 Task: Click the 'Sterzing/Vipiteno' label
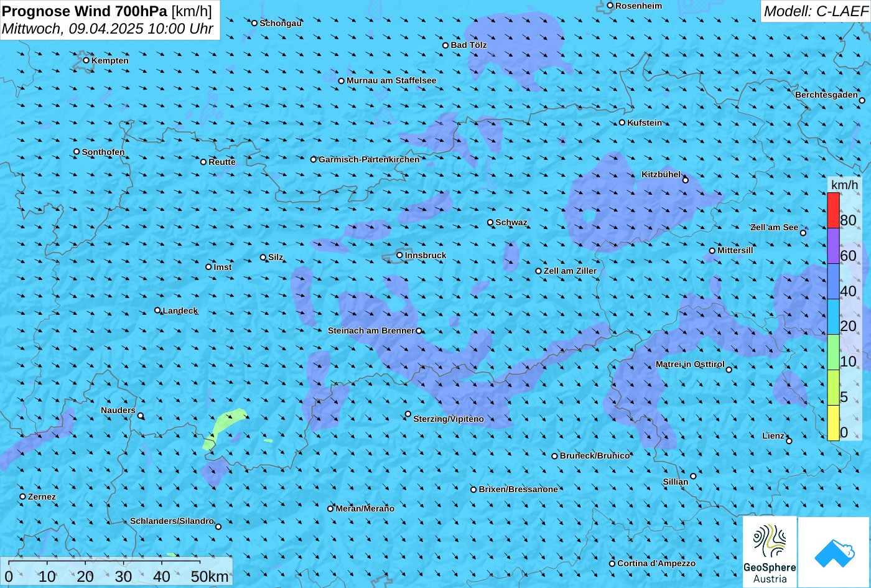tap(449, 419)
